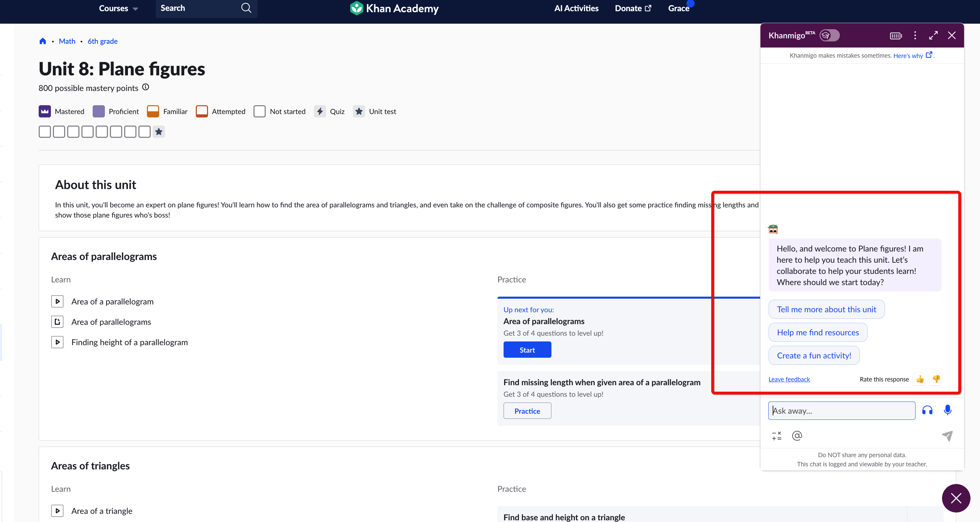Expand Khanmigo to full screen
This screenshot has width=980, height=522.
coord(933,35)
